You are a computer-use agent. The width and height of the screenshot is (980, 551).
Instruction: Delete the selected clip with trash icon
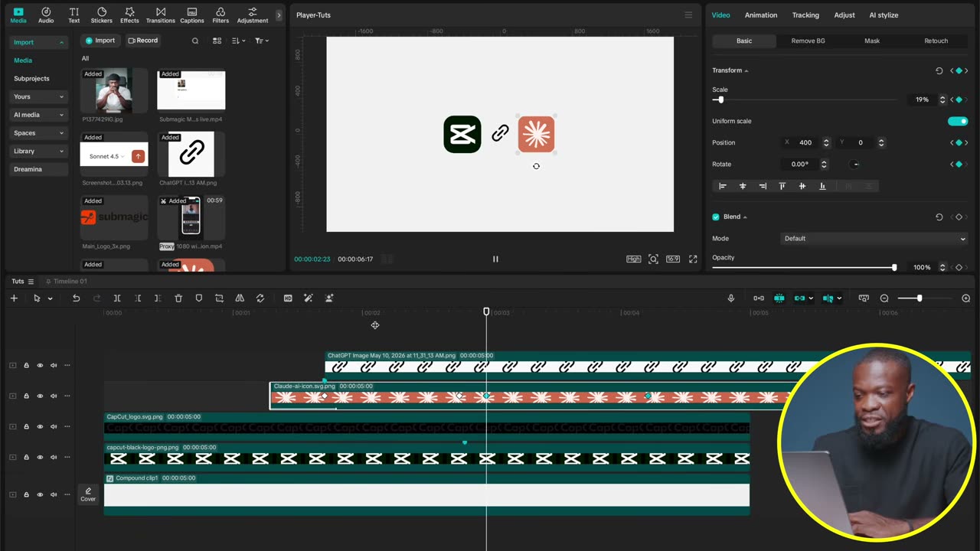coord(178,298)
